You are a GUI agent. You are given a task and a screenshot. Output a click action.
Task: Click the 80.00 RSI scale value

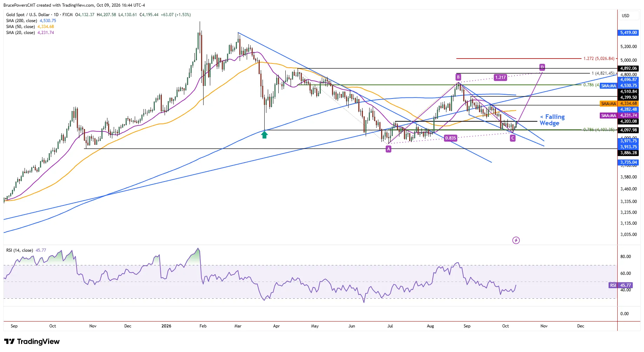[x=625, y=257]
